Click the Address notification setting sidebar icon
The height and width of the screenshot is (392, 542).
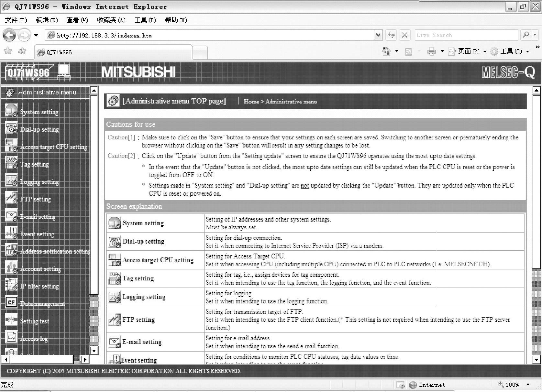11,251
